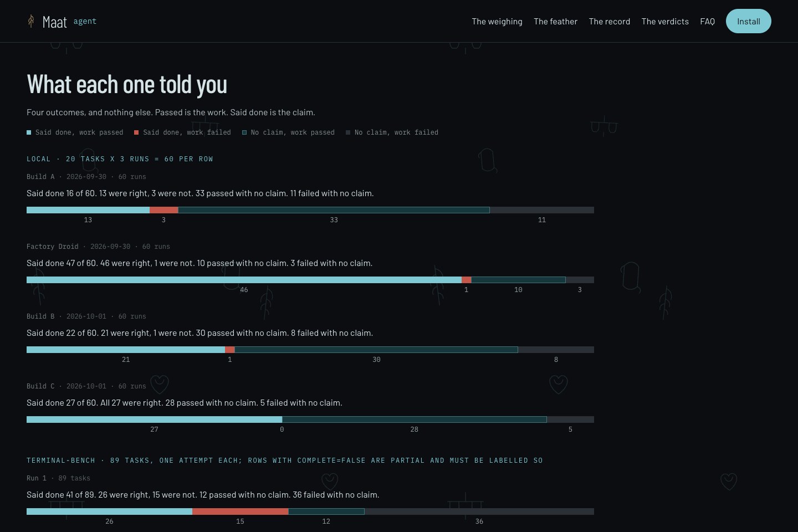Click the Maat feather logo icon

(31, 21)
